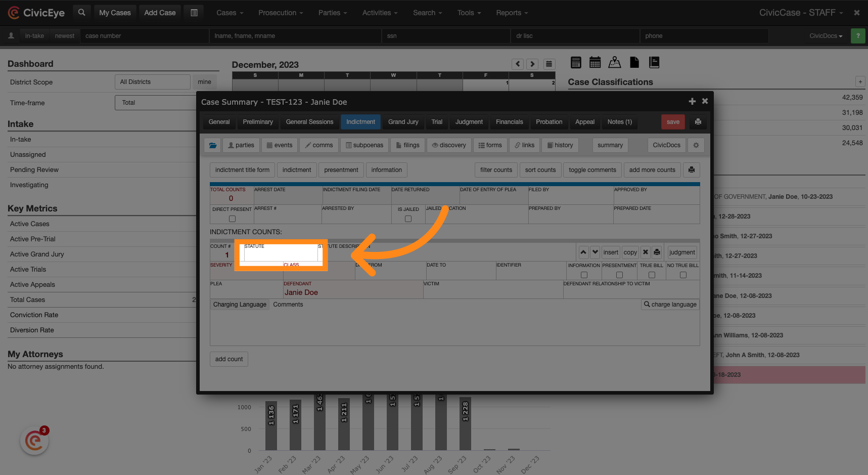The width and height of the screenshot is (868, 475).
Task: Click the toggle comments button
Action: [x=592, y=170]
